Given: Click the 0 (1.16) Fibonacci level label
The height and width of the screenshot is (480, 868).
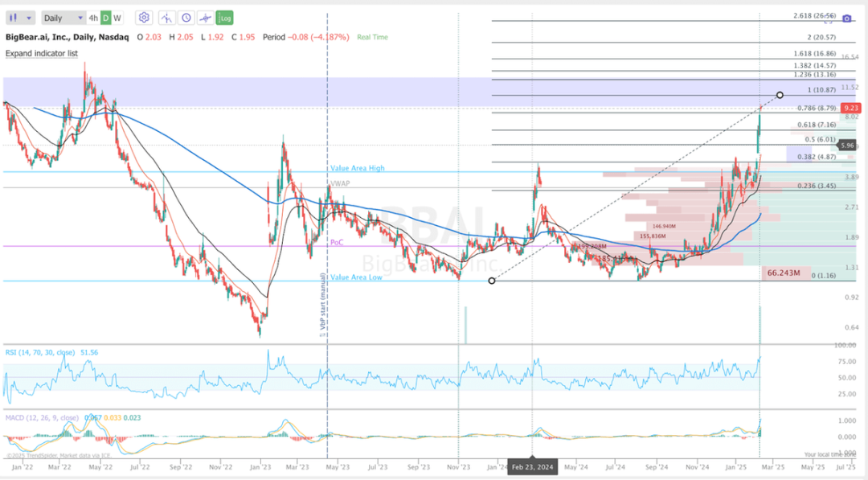Looking at the screenshot, I should point(824,275).
